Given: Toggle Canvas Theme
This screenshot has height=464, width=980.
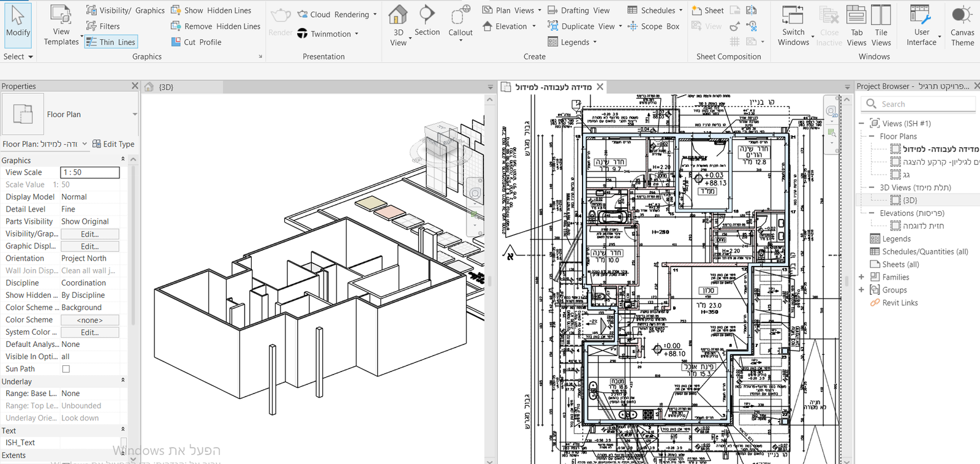Looking at the screenshot, I should pos(962,26).
